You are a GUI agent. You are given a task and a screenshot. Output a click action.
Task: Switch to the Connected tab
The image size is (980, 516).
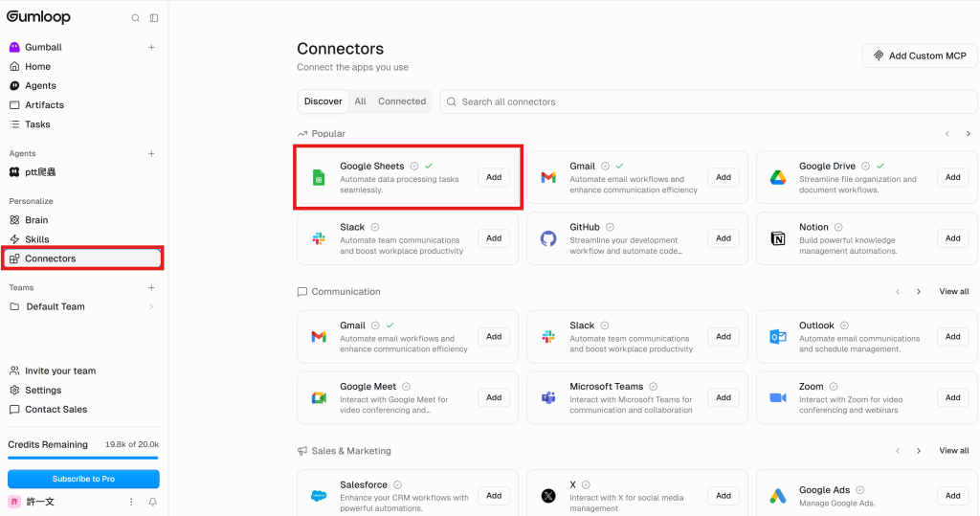pos(402,101)
